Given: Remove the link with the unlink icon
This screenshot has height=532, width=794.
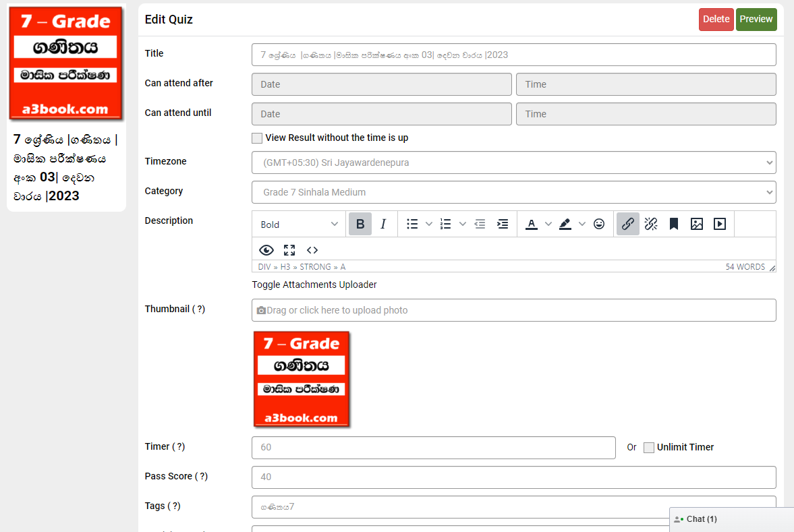Looking at the screenshot, I should pos(650,224).
